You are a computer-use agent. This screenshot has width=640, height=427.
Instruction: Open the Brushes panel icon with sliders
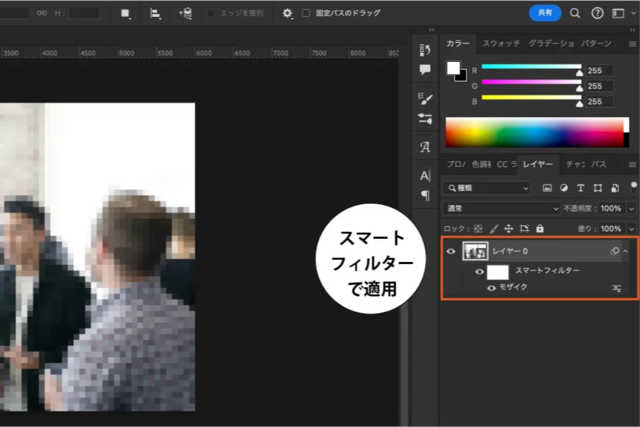click(x=425, y=119)
